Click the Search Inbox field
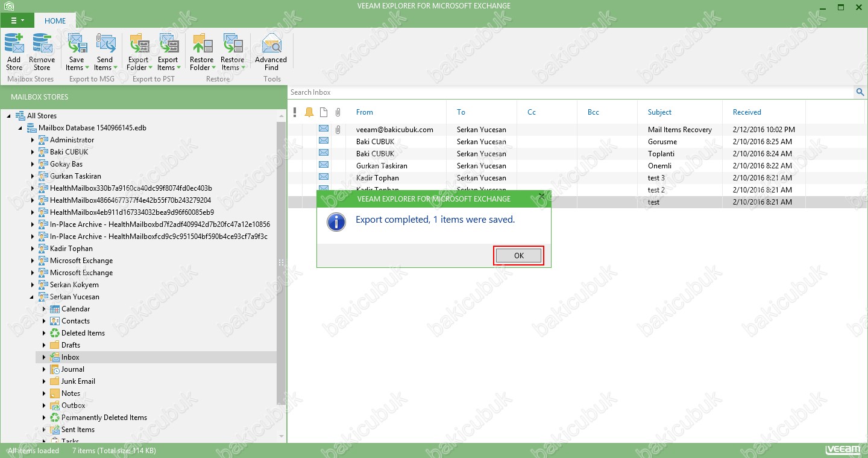 click(x=571, y=92)
